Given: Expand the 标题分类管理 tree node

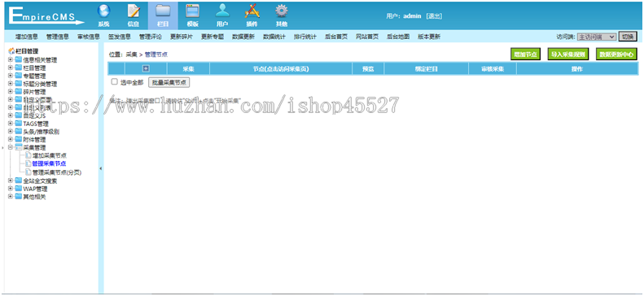Looking at the screenshot, I should click(x=11, y=84).
